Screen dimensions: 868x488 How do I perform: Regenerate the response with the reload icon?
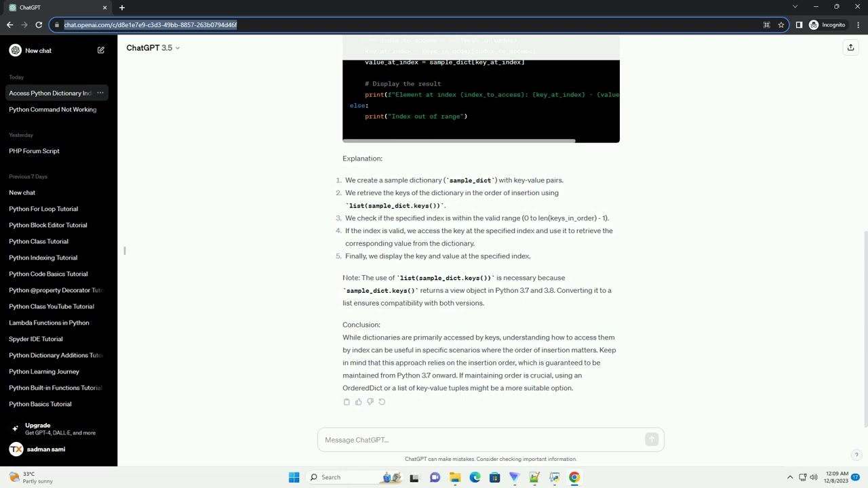[382, 402]
